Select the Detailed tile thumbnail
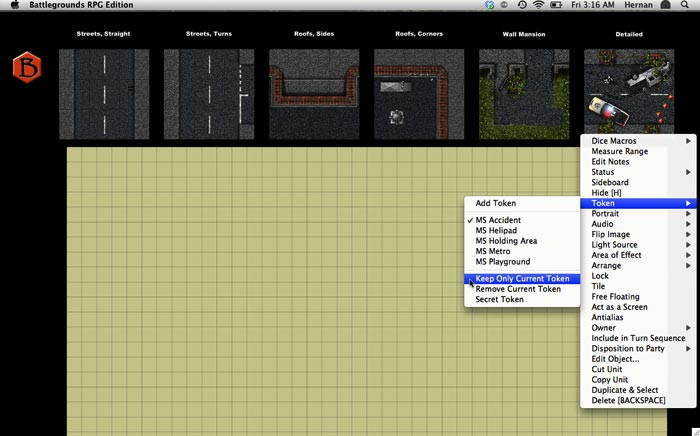Viewport: 700px width, 436px height. 629,91
